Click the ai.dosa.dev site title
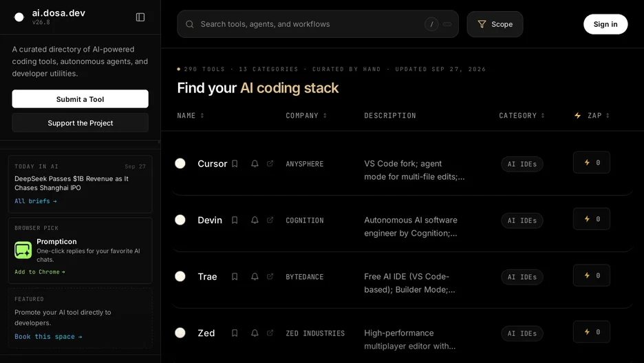The width and height of the screenshot is (644, 363). click(58, 13)
